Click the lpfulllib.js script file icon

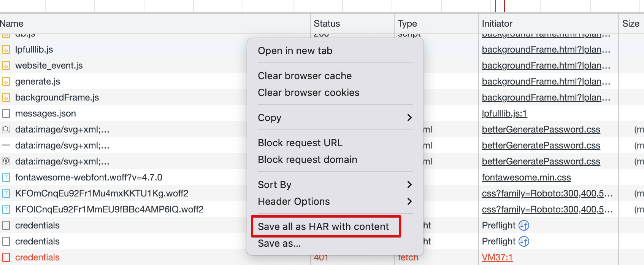6,49
